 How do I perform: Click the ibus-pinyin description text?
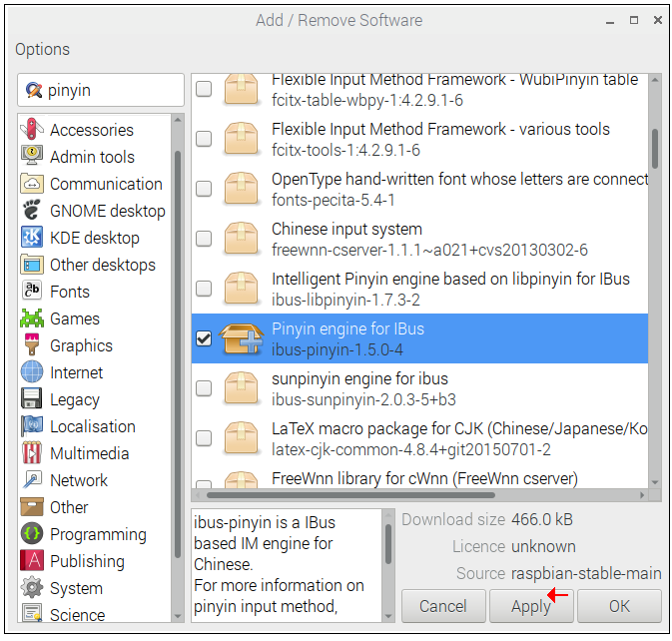click(279, 564)
